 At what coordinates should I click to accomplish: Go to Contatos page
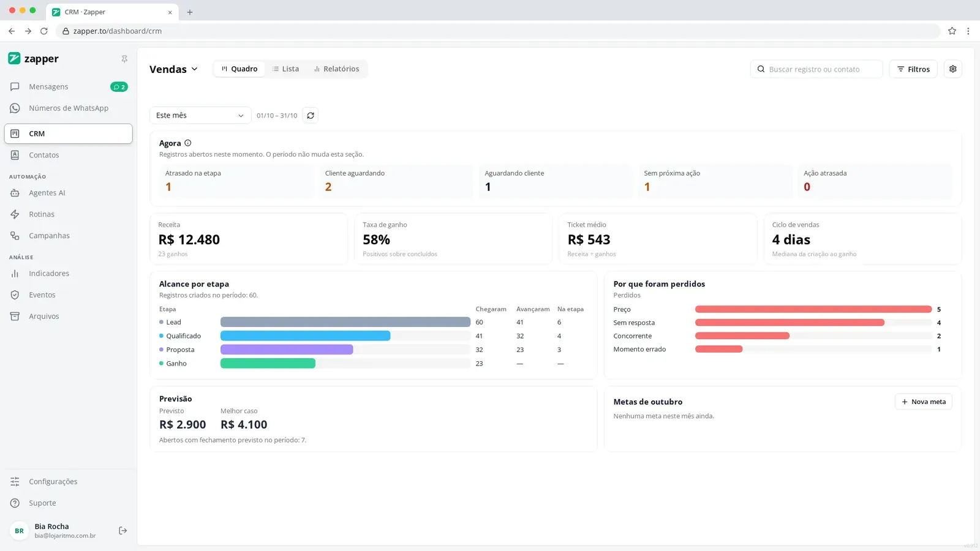coord(68,155)
